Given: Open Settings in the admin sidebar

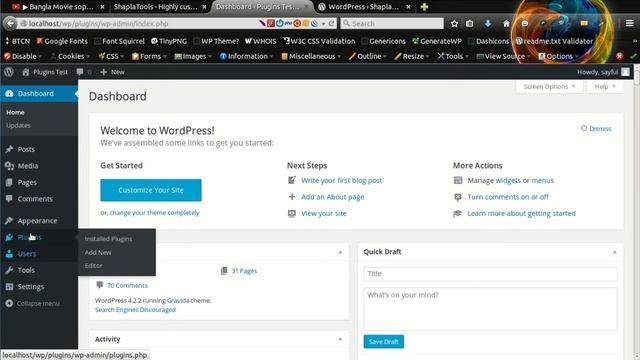Looking at the screenshot, I should (31, 287).
